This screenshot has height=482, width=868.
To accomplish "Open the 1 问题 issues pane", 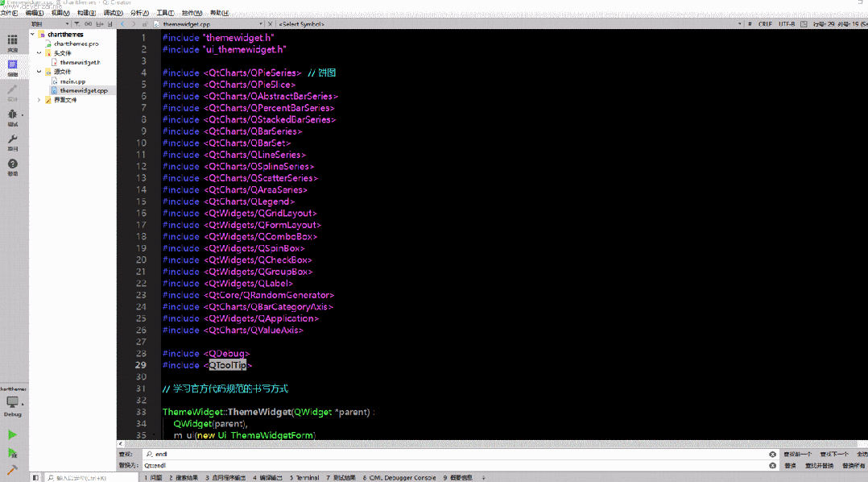I will [153, 478].
